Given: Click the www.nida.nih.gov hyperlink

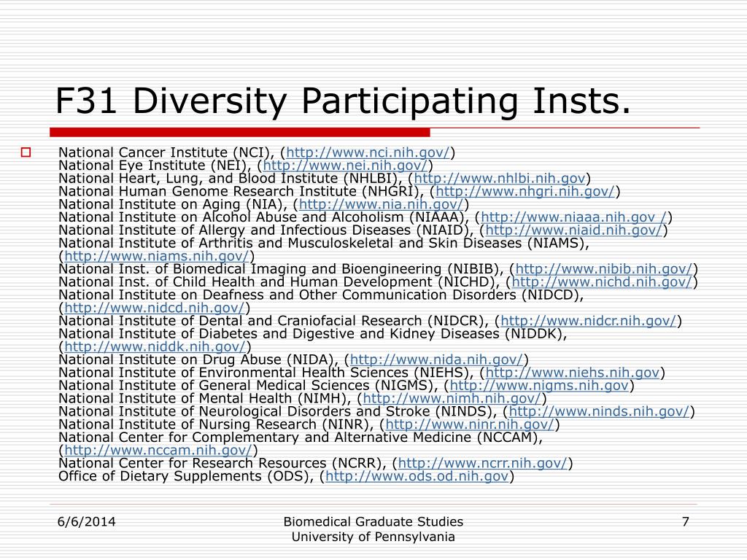Looking at the screenshot, I should (x=436, y=359).
